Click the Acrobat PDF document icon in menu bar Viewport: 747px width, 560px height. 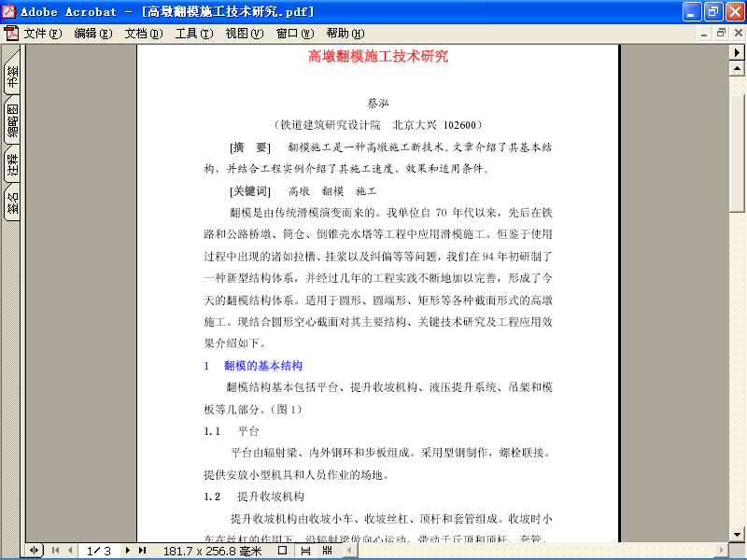11,34
